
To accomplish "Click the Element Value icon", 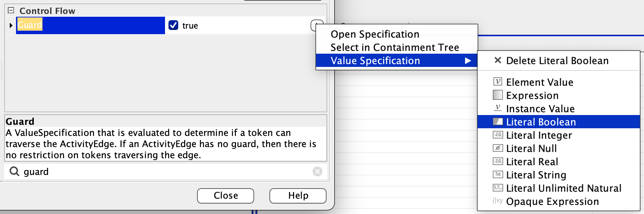I will tap(498, 82).
